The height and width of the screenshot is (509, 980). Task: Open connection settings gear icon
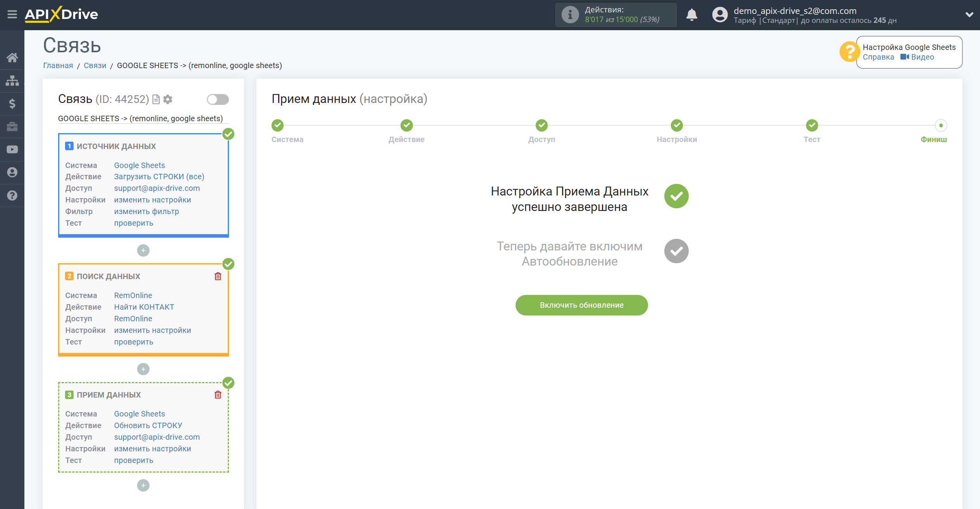point(168,99)
